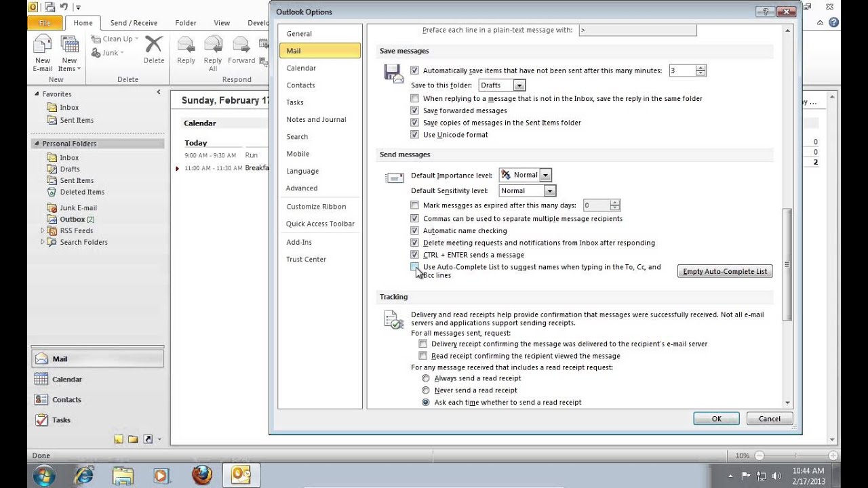The width and height of the screenshot is (868, 488).
Task: Toggle Use Auto-Complete List checkbox
Action: point(414,267)
